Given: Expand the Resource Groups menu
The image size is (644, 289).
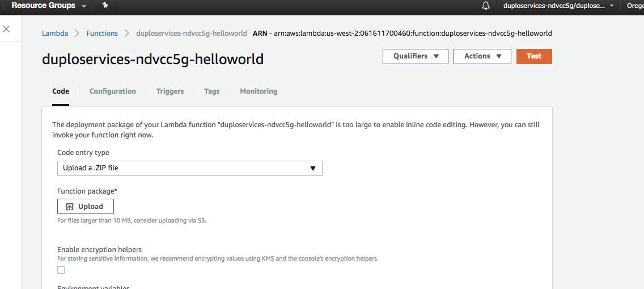Looking at the screenshot, I should coord(48,6).
